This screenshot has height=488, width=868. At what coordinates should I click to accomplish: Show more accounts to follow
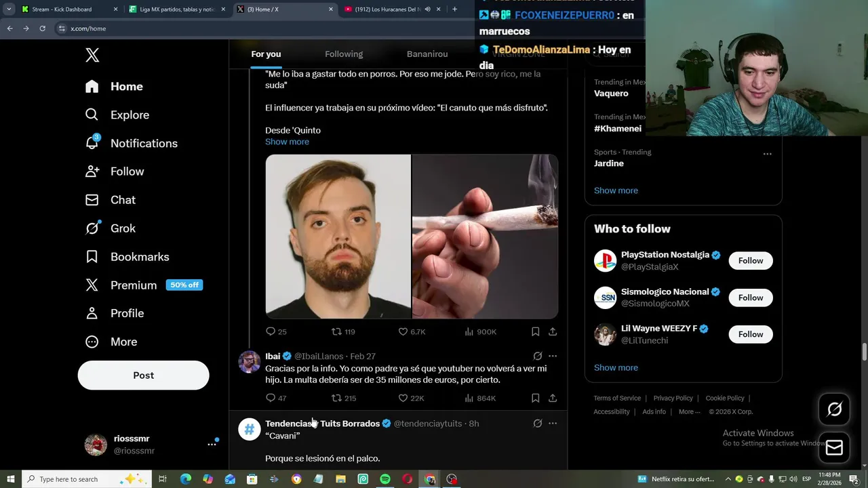click(616, 367)
